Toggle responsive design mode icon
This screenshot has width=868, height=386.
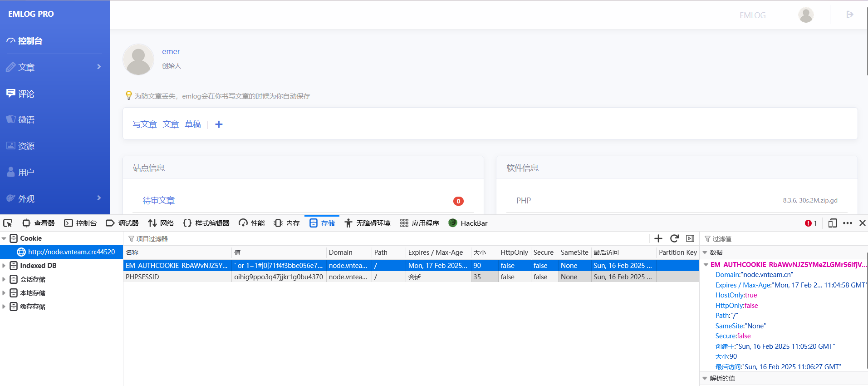coord(833,223)
